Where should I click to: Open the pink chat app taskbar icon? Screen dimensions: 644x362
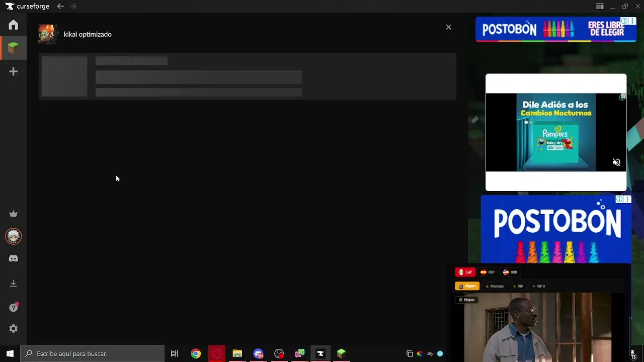coord(300,353)
